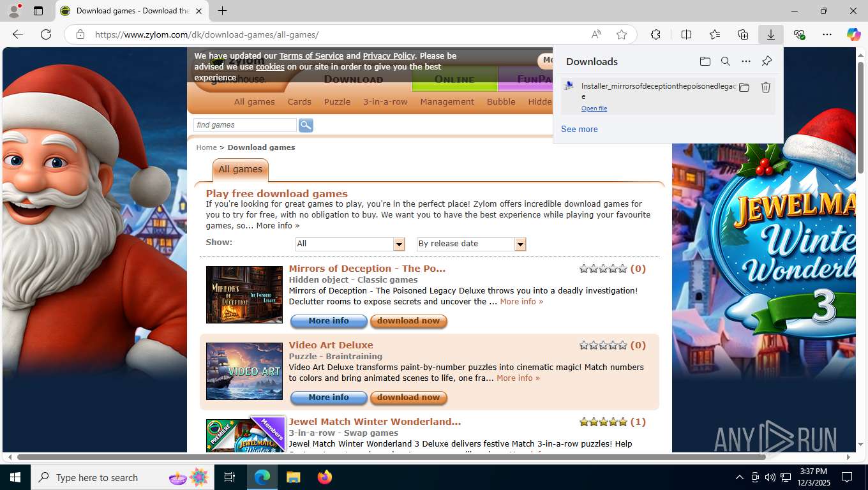Go back to previous page
Image resolution: width=868 pixels, height=490 pixels.
coord(18,34)
